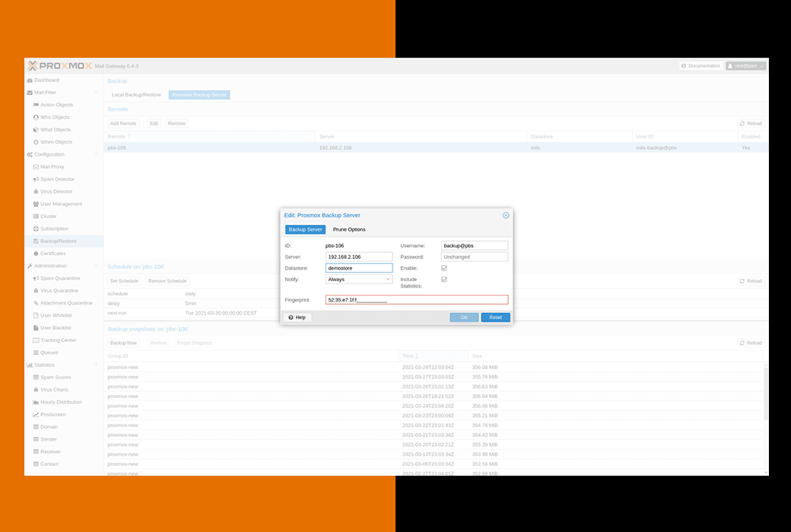Open User Management page

(x=61, y=204)
